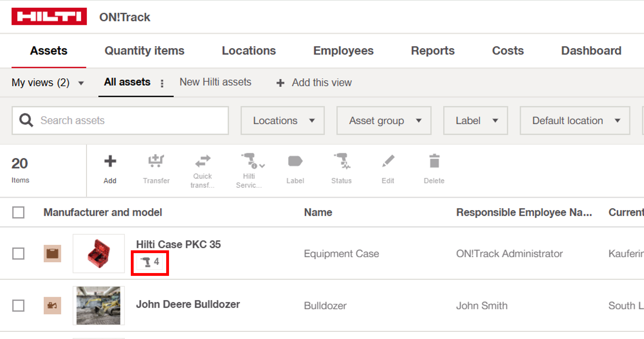Viewport: 644px width, 339px height.
Task: Select the Quick transfer arrows icon
Action: point(202,161)
